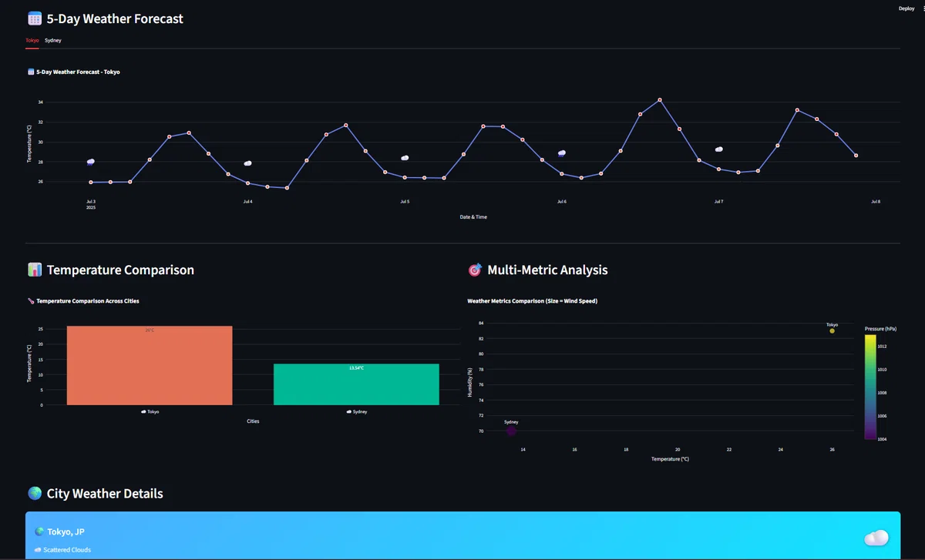Viewport: 925px width, 560px height.
Task: Click the target icon beside Multi-Metric Analysis
Action: 475,270
